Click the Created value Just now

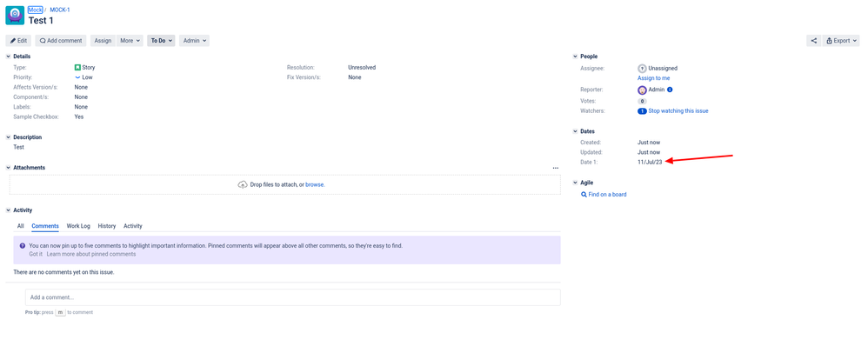coord(649,143)
